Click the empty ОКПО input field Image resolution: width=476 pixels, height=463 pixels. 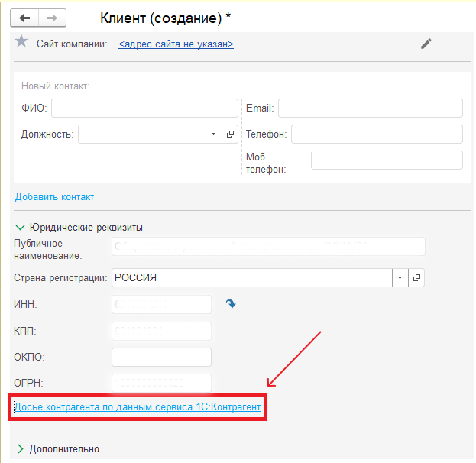161,357
